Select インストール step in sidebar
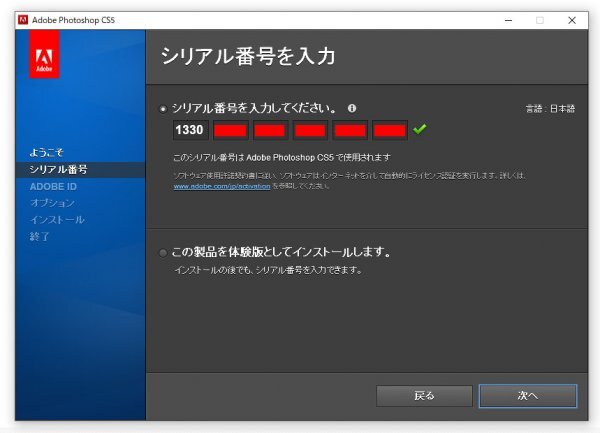The height and width of the screenshot is (433, 600). 57,220
